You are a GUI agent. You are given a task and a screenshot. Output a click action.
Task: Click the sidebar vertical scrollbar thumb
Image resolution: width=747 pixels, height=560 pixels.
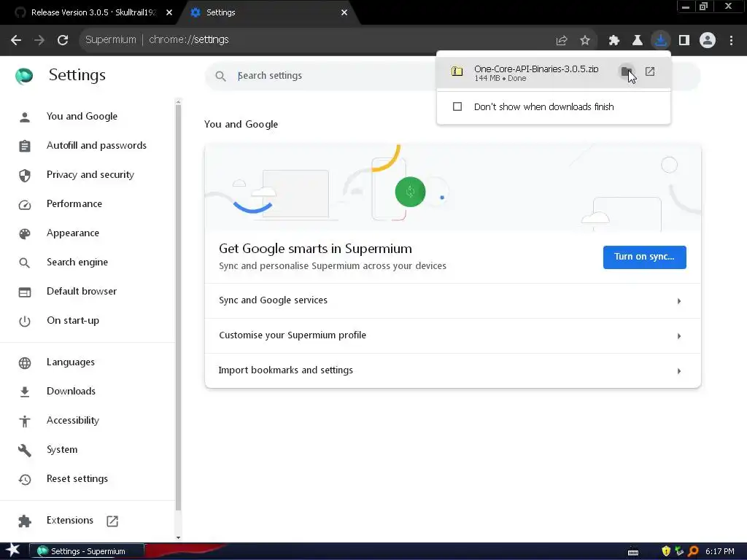pos(178,308)
